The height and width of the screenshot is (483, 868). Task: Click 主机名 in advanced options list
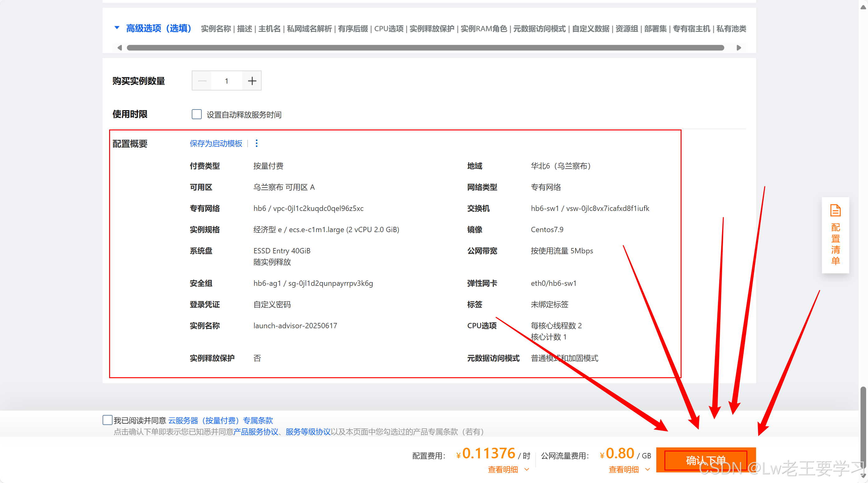[x=270, y=29]
